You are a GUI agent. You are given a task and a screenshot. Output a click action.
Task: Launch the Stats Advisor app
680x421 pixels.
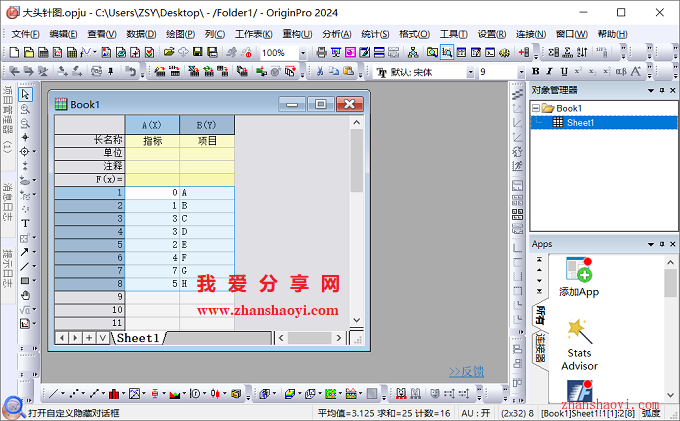click(579, 346)
